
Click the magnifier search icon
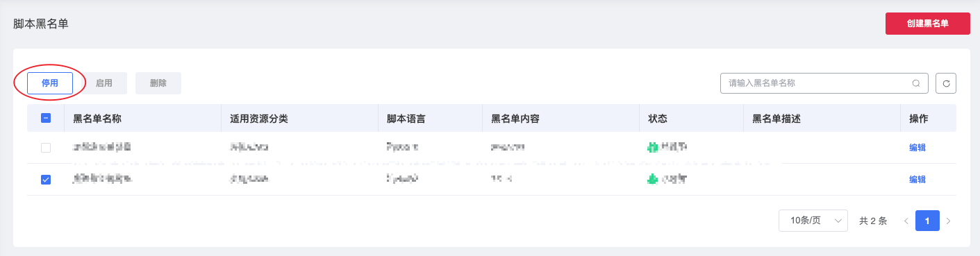click(x=916, y=83)
